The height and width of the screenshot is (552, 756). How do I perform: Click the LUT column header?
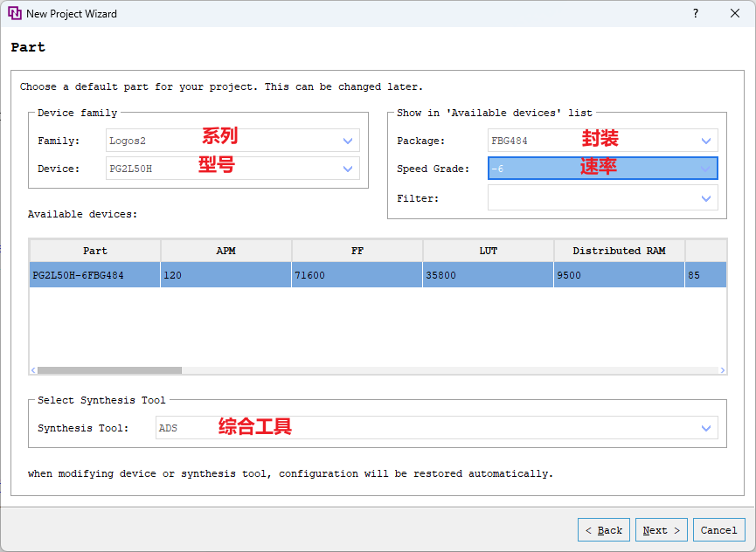coord(487,251)
